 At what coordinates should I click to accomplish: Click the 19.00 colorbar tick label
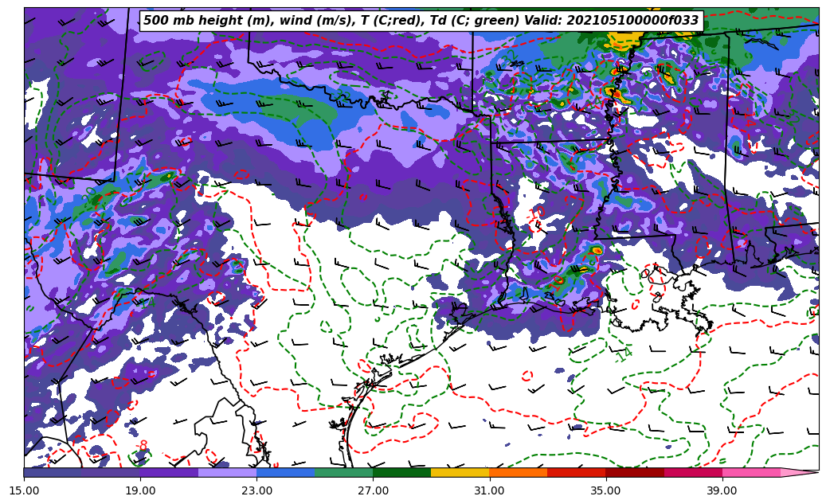pos(140,490)
